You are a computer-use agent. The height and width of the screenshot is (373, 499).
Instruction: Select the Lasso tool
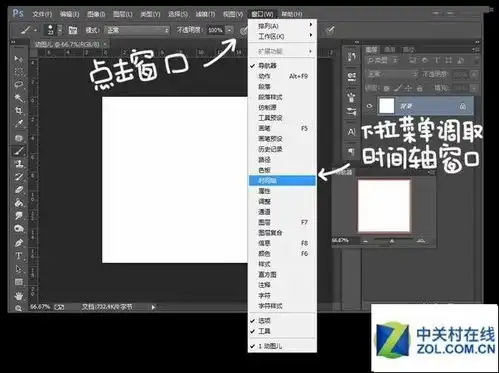(18, 84)
